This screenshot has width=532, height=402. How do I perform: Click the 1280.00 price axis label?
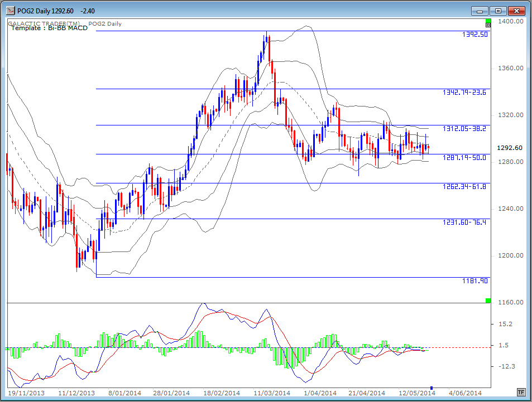click(x=511, y=162)
